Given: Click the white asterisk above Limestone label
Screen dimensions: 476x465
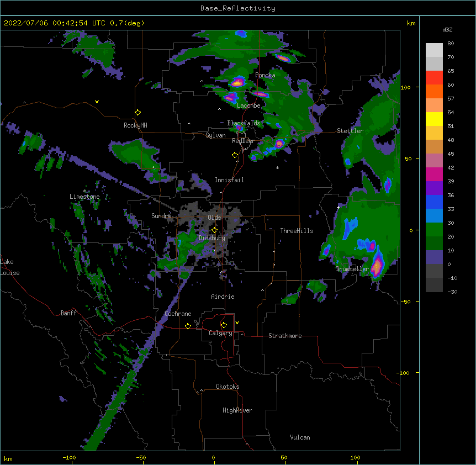Looking at the screenshot, I should [x=84, y=191].
